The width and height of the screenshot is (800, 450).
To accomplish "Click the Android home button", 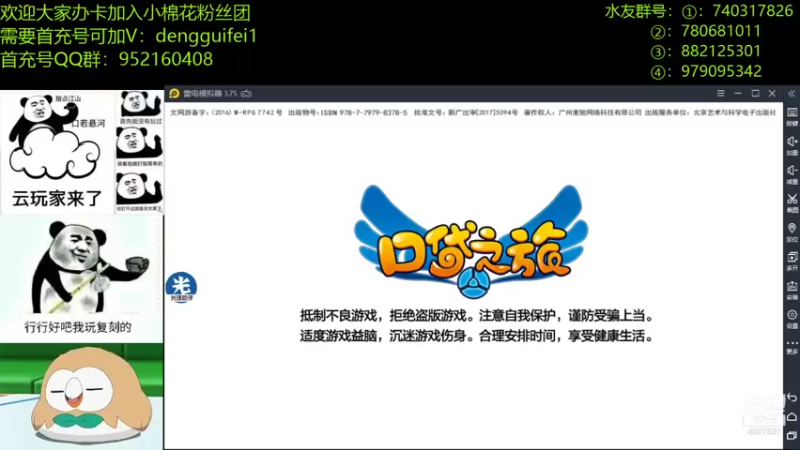I will (792, 417).
